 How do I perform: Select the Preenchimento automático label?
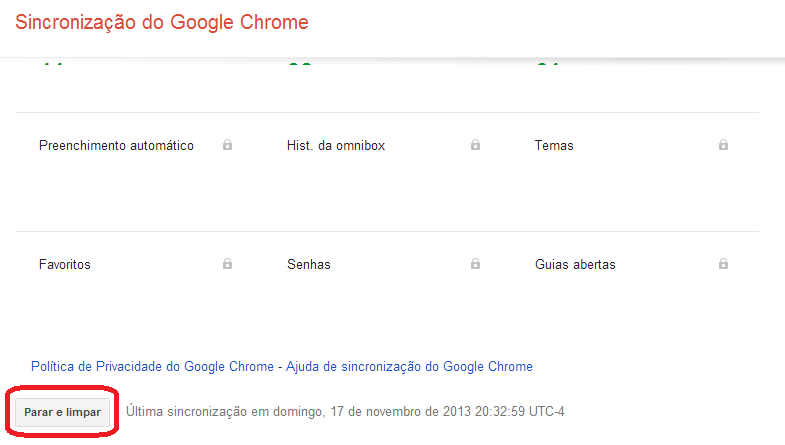[x=116, y=146]
